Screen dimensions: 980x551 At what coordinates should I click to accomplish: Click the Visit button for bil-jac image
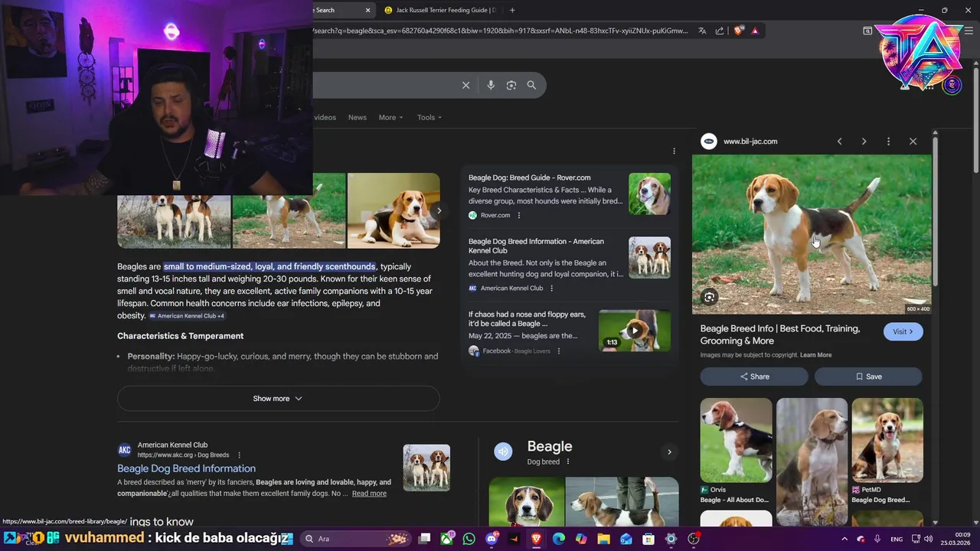point(903,331)
